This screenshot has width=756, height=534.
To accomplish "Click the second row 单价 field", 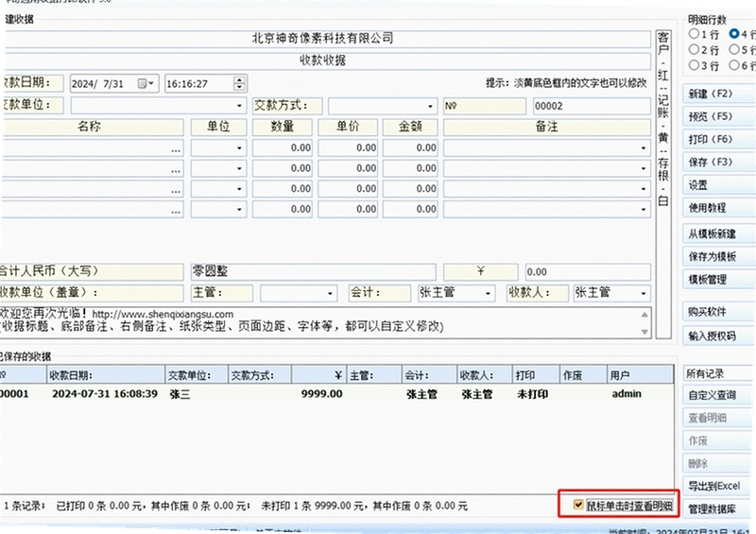I will [x=348, y=168].
